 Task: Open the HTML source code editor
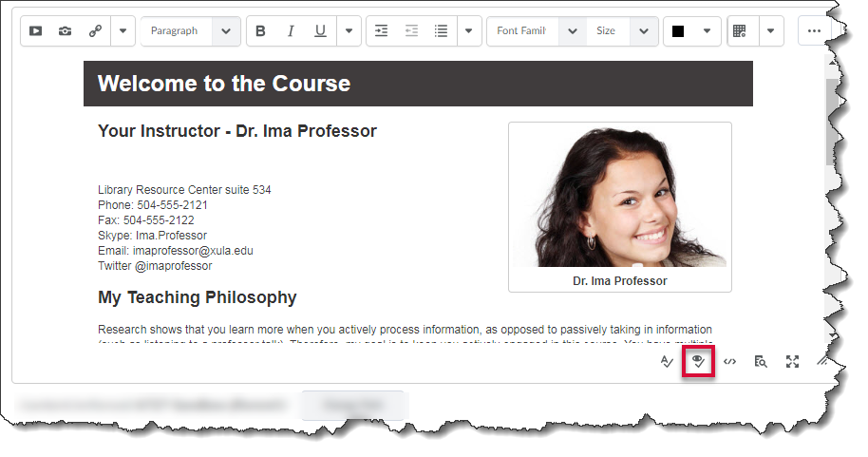pos(729,361)
